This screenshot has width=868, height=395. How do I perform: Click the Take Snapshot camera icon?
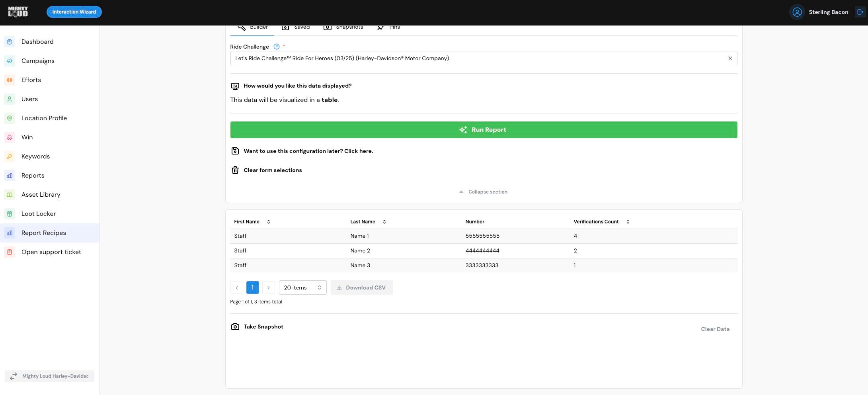235,327
